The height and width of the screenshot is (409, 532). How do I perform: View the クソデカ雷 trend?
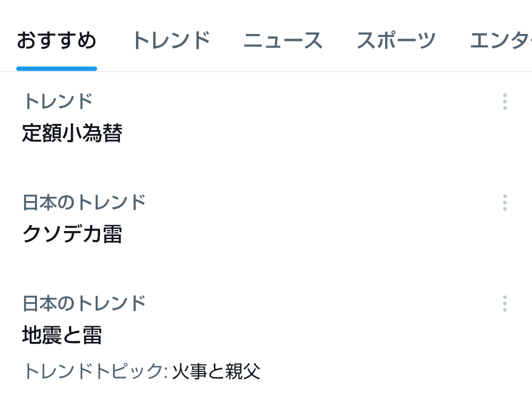(72, 235)
